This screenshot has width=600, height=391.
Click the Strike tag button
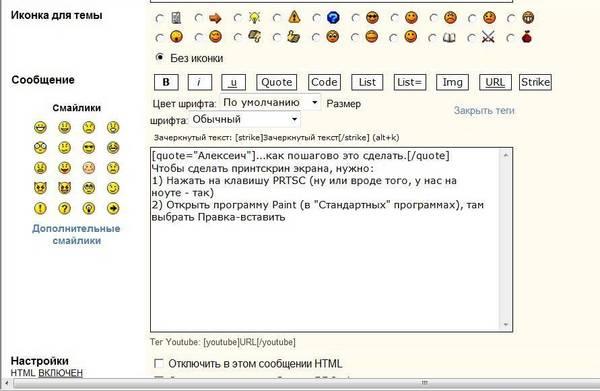(x=535, y=82)
